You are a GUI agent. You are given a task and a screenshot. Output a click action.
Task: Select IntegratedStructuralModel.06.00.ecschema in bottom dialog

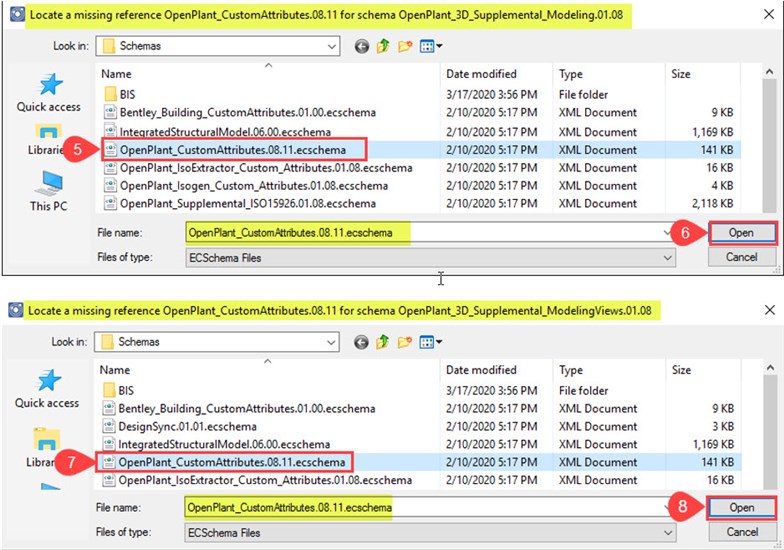coord(224,444)
